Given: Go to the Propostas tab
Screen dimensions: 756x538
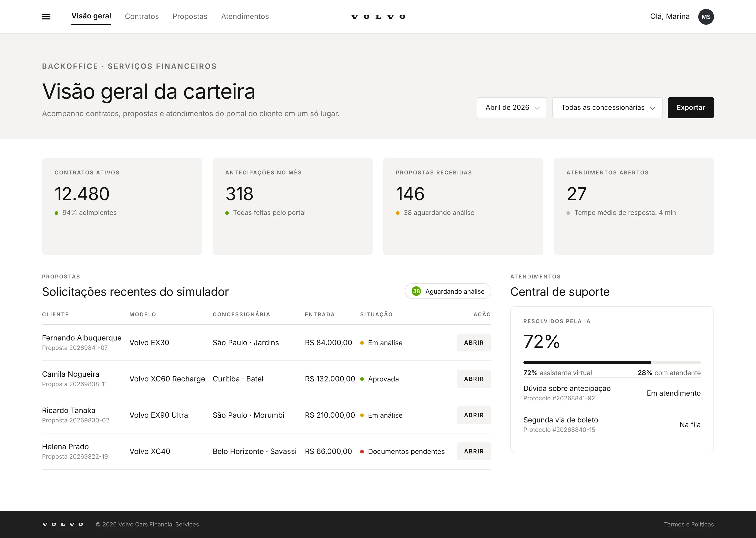Looking at the screenshot, I should 190,16.
